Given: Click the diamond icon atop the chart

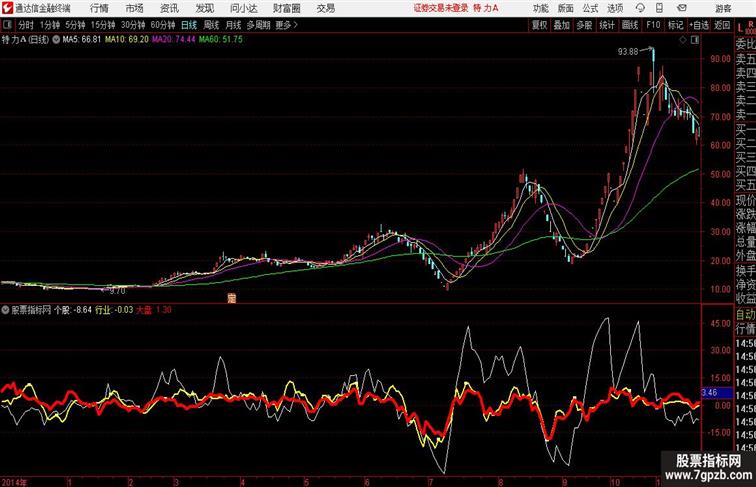Looking at the screenshot, I should [683, 40].
